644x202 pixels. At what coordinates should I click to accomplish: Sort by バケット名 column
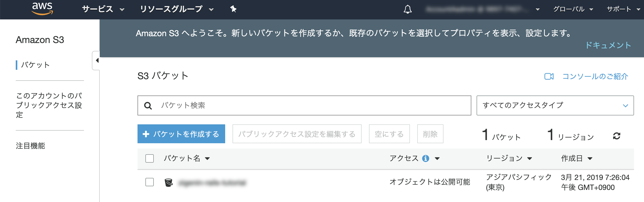pyautogui.click(x=187, y=158)
